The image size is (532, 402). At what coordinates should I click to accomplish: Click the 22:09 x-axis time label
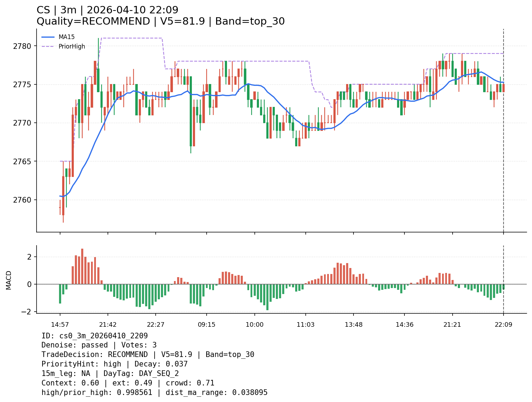tap(503, 325)
